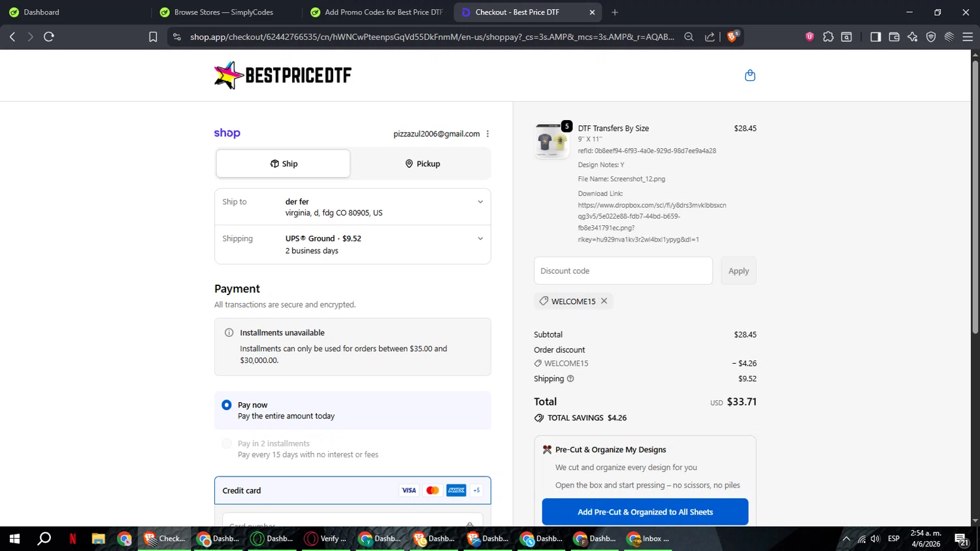Open the Leo AI sparkle icon

click(913, 37)
